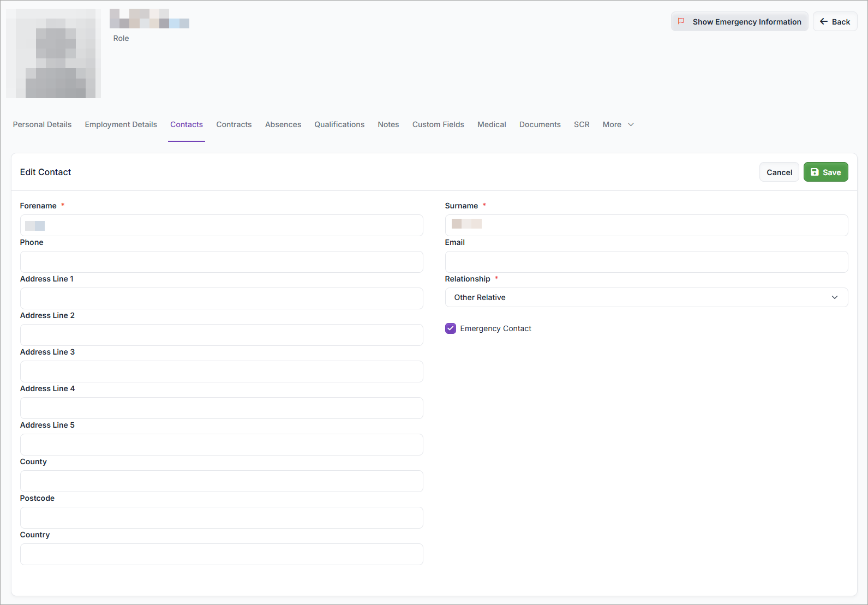This screenshot has height=605, width=868.
Task: Click the Country input field
Action: 222,554
